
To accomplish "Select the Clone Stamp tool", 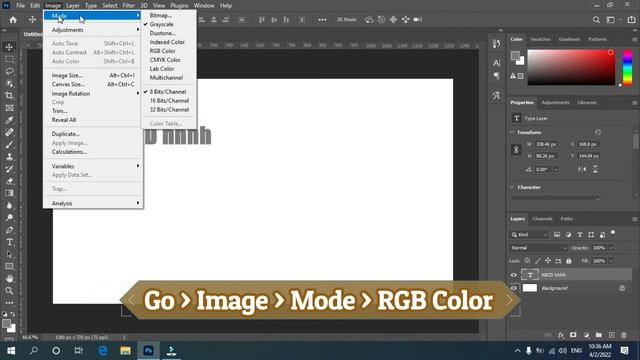I will click(x=9, y=157).
